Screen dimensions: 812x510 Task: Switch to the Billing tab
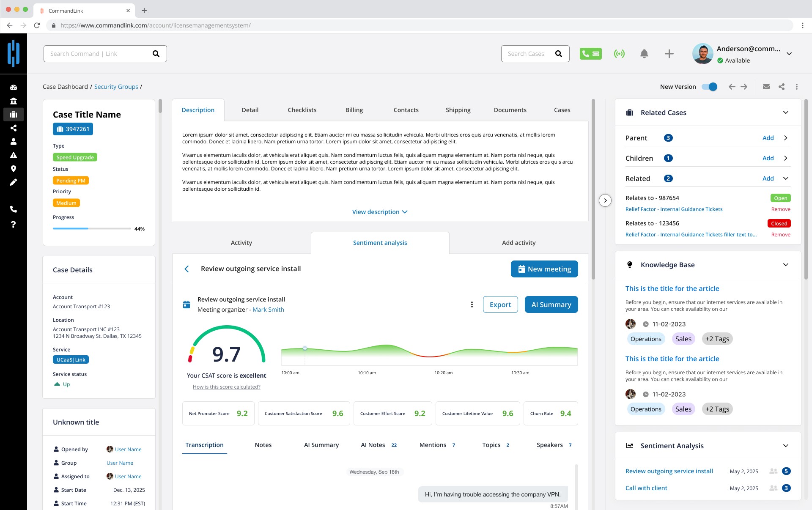(354, 110)
